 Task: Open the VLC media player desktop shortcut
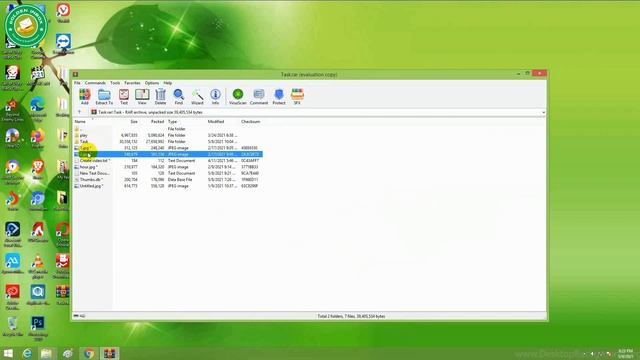[x=38, y=266]
